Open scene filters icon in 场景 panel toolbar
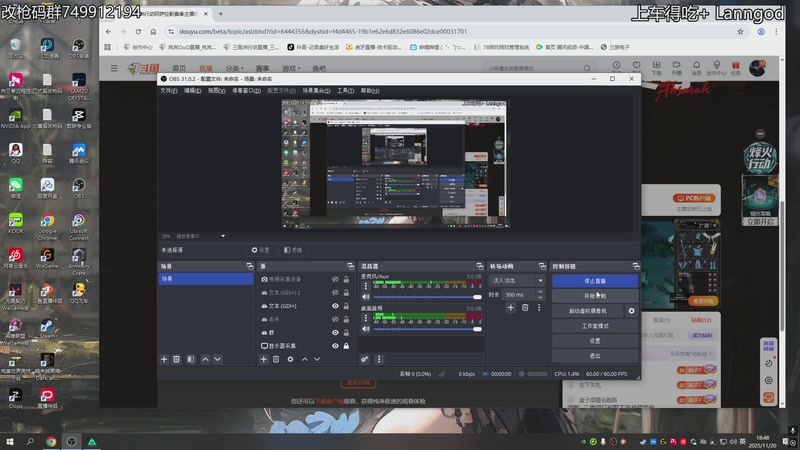Screen dimensions: 800x450 (x=191, y=359)
